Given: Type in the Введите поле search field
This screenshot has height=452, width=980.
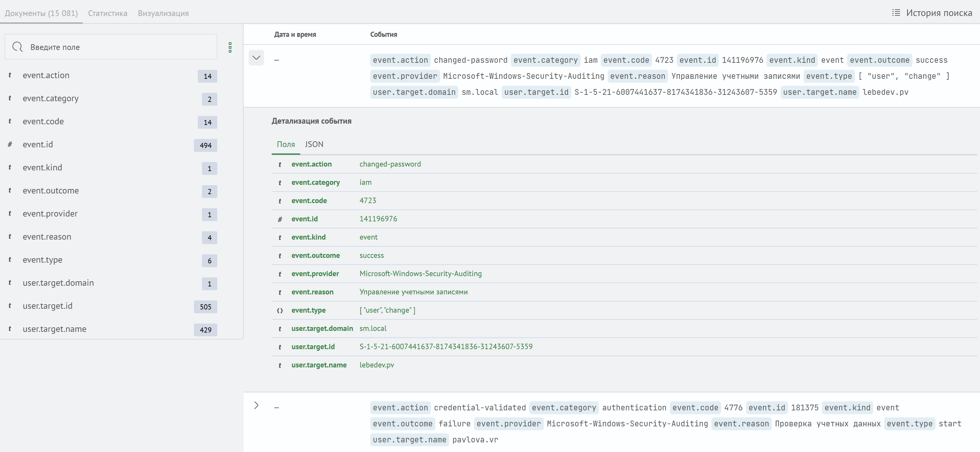Looking at the screenshot, I should click(x=118, y=47).
